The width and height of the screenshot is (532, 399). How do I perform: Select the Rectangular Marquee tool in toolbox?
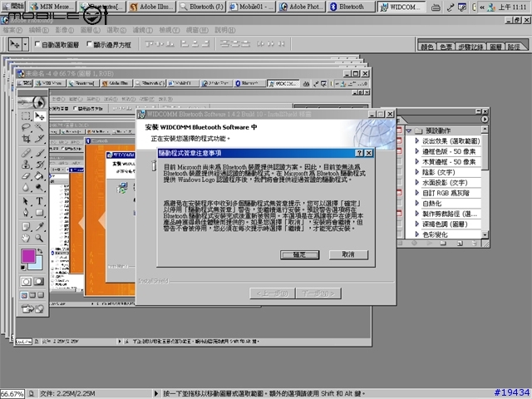[x=26, y=116]
